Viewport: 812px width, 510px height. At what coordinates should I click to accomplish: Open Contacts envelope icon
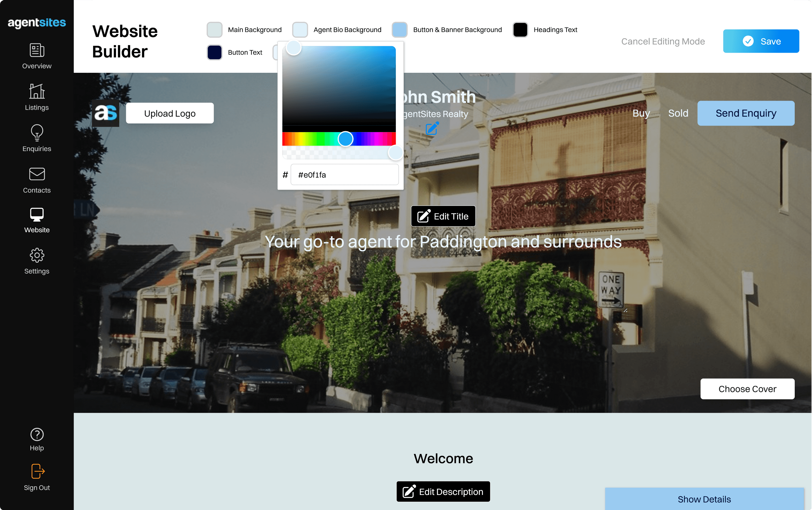coord(37,174)
